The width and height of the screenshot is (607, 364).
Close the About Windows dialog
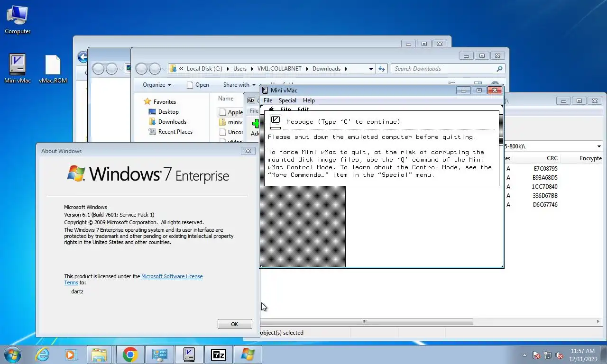[x=248, y=151]
